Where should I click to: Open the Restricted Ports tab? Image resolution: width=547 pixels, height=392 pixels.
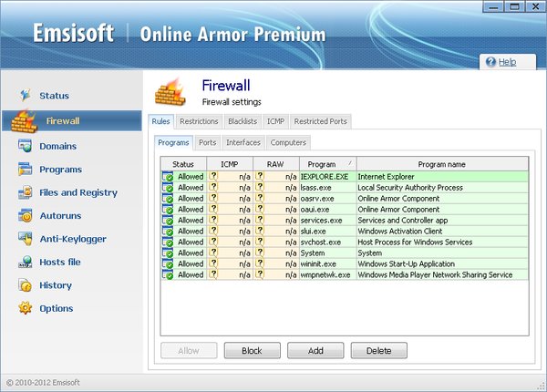coord(320,121)
